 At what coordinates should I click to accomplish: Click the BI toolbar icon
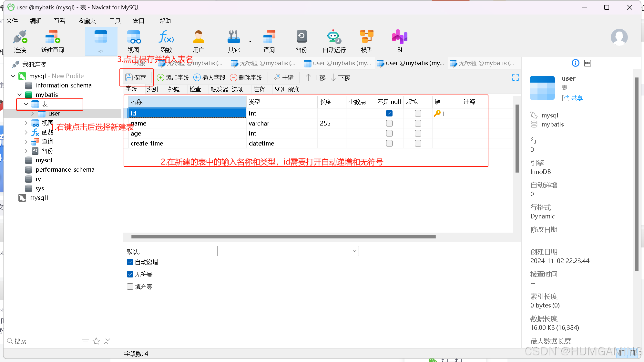click(x=399, y=40)
